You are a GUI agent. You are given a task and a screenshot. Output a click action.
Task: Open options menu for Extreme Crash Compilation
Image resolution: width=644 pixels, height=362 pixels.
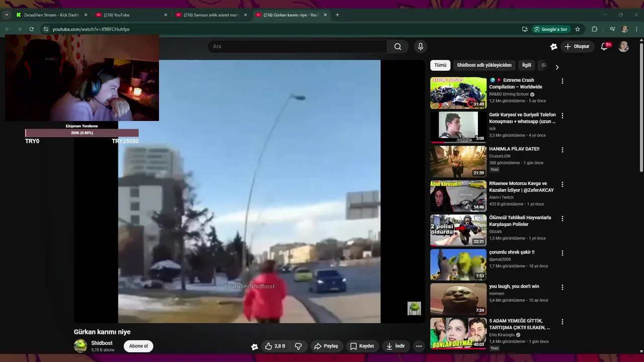click(562, 81)
